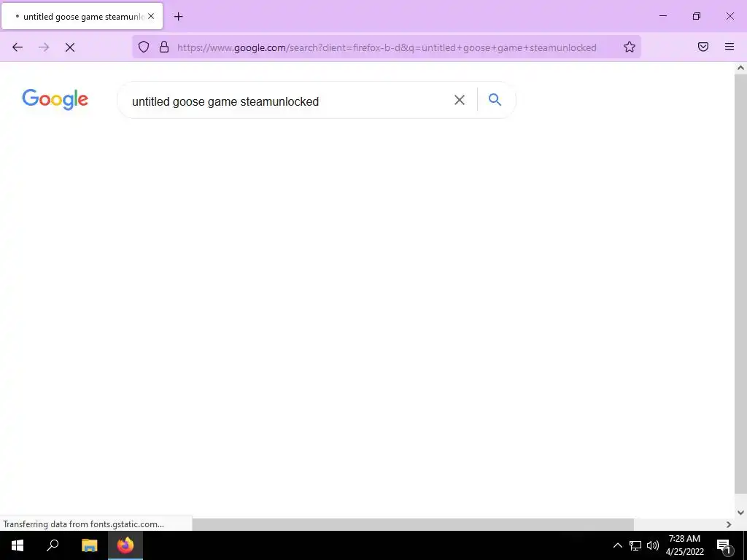This screenshot has width=747, height=560.
Task: Stop loading the page
Action: click(x=70, y=47)
